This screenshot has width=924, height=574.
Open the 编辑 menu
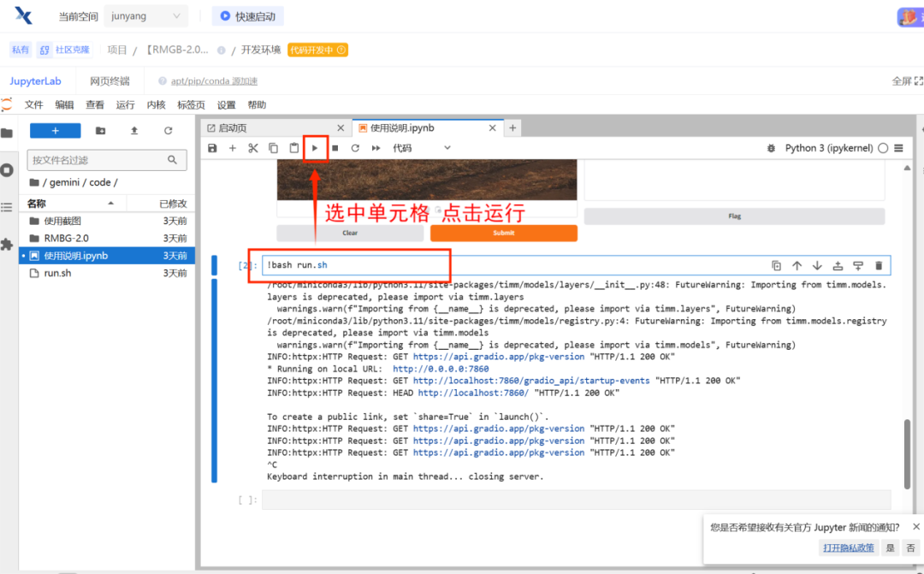click(x=64, y=105)
